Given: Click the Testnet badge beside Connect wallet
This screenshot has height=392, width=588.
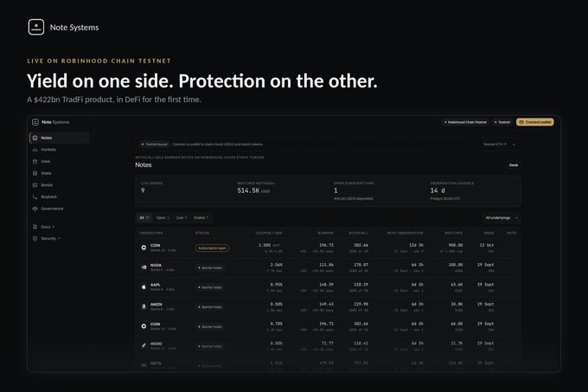Looking at the screenshot, I should (502, 122).
